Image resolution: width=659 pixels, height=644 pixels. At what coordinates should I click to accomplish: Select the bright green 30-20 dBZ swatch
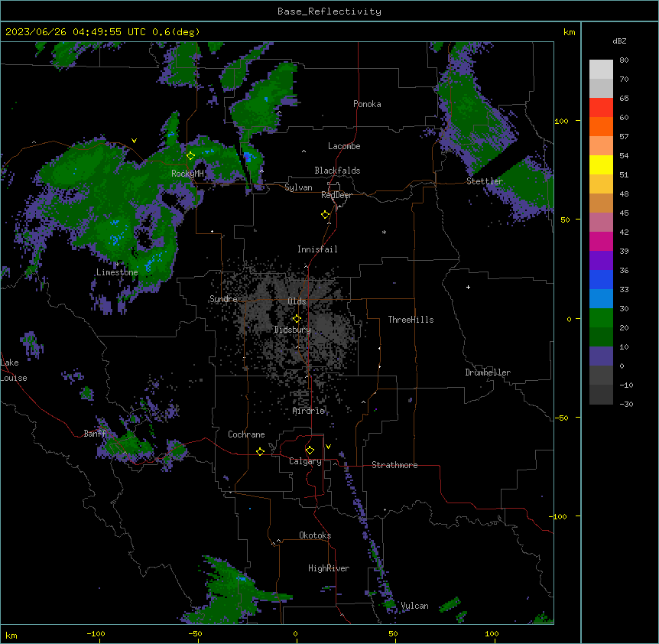(601, 318)
